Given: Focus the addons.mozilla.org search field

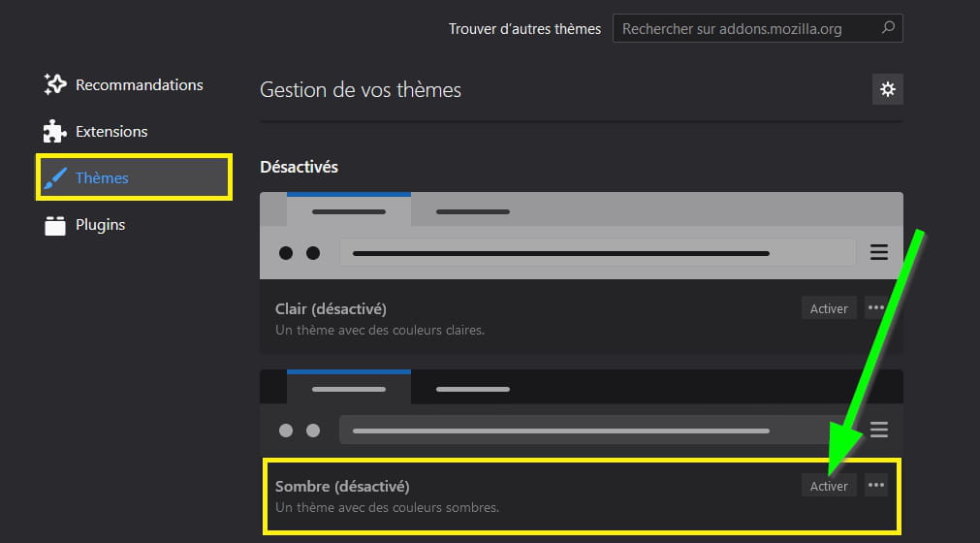Looking at the screenshot, I should pyautogui.click(x=746, y=29).
